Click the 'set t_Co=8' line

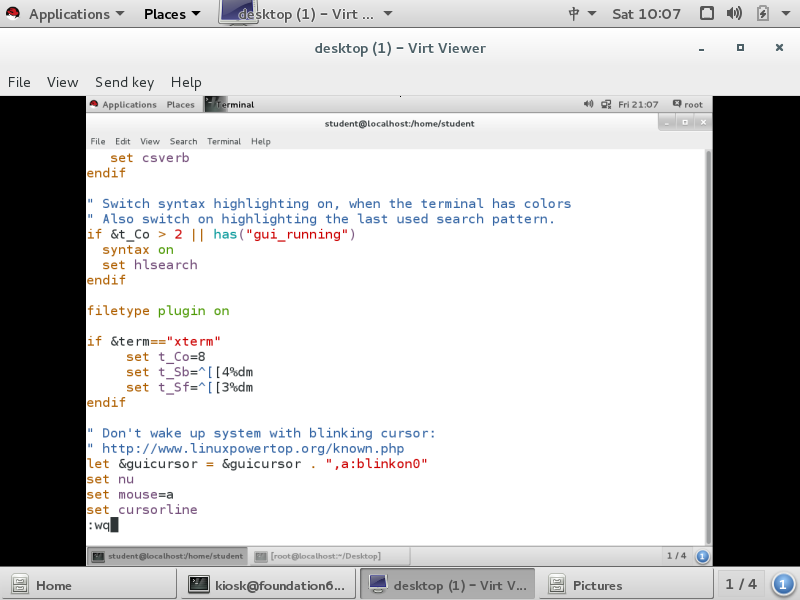pos(166,357)
